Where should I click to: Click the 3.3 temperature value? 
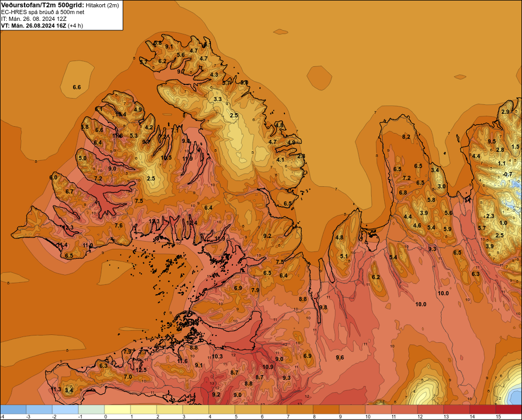(x=218, y=99)
